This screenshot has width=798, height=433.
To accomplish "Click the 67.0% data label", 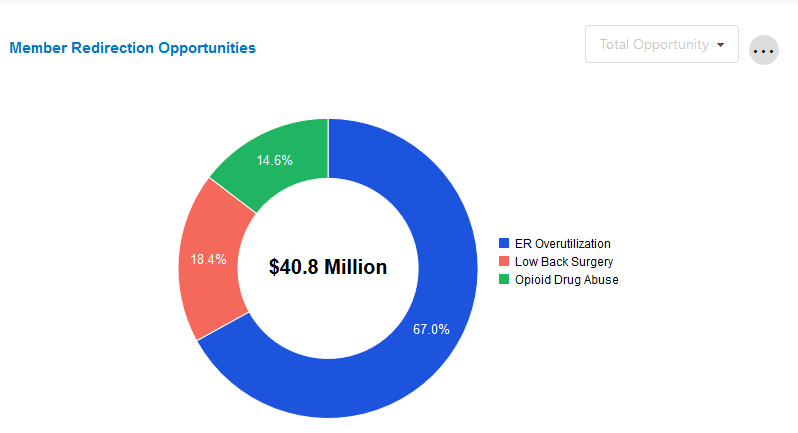I will (432, 329).
